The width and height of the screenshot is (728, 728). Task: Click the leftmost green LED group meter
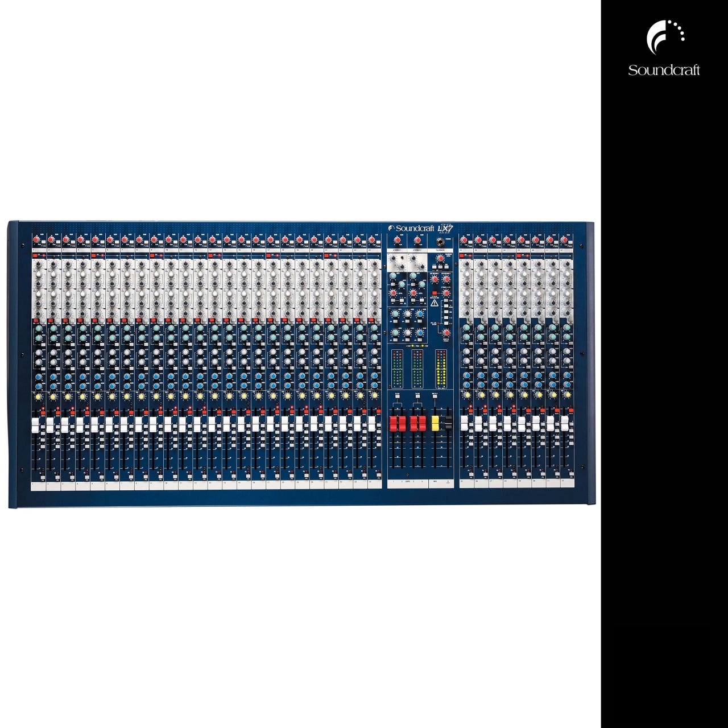[397, 369]
